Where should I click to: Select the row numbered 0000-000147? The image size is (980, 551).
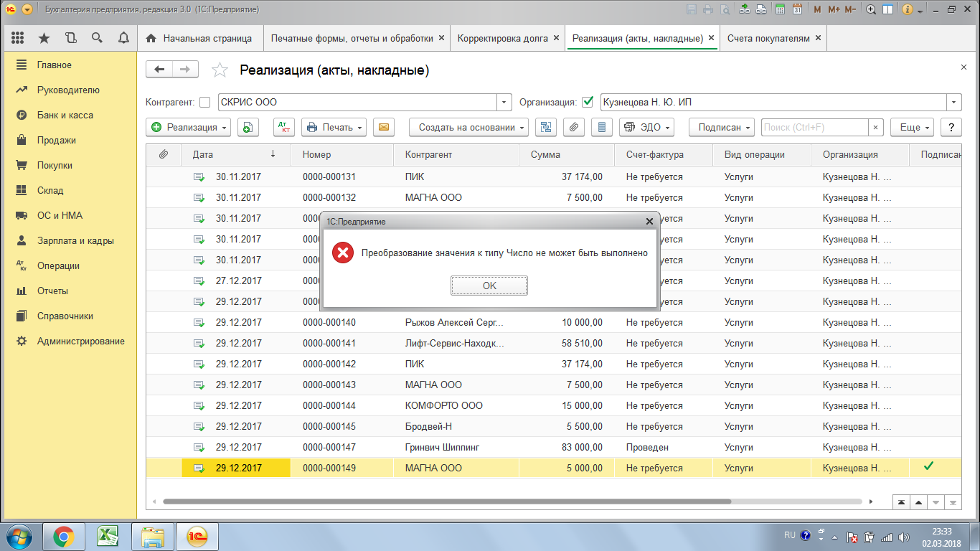553,447
